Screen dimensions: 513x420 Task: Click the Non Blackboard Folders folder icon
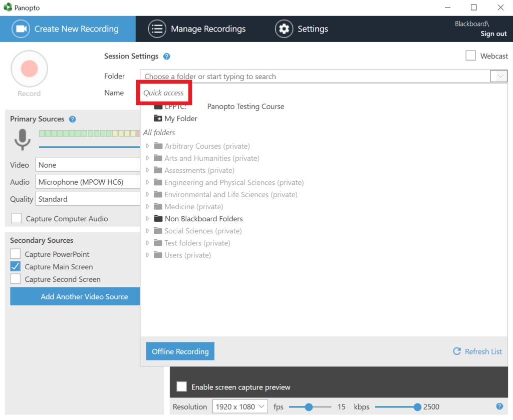[158, 218]
